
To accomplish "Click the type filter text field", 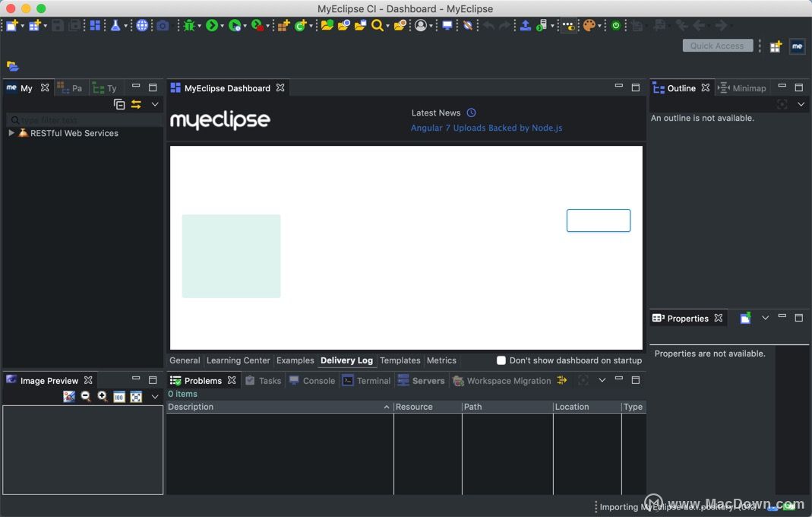I will (84, 120).
